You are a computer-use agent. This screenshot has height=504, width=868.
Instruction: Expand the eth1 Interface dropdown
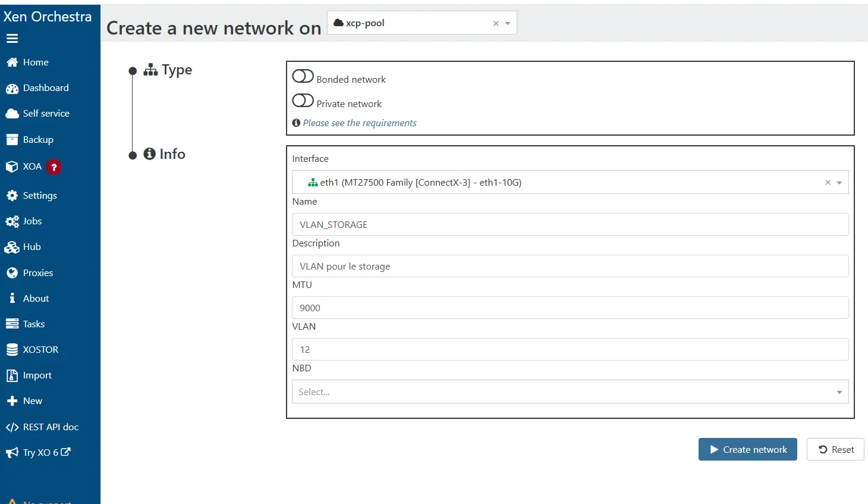click(x=839, y=182)
